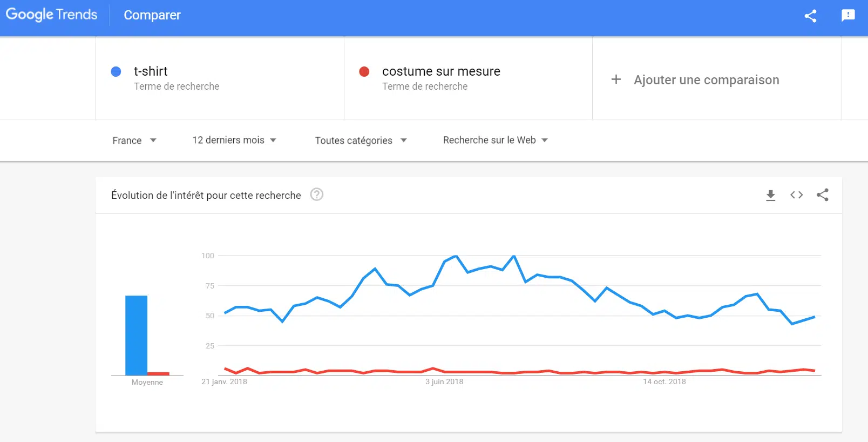Click the plus icon to add a comparison
Viewport: 868px width, 442px height.
[616, 80]
